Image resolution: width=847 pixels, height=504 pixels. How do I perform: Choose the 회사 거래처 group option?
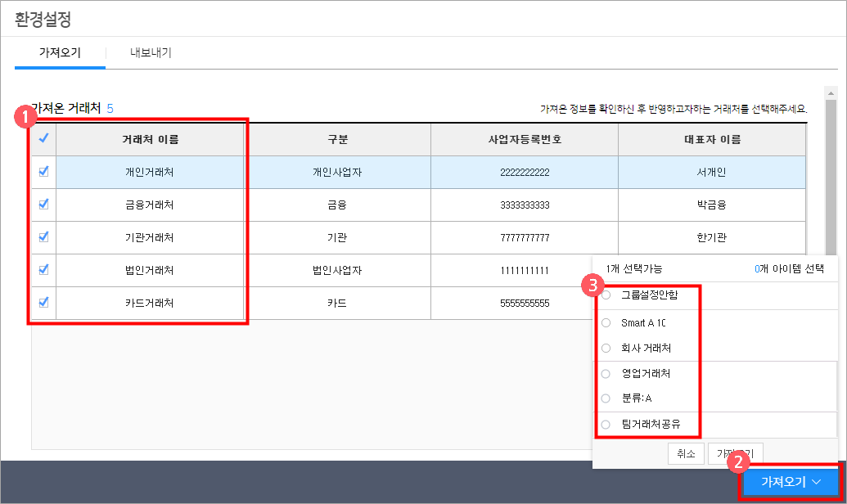pyautogui.click(x=606, y=348)
